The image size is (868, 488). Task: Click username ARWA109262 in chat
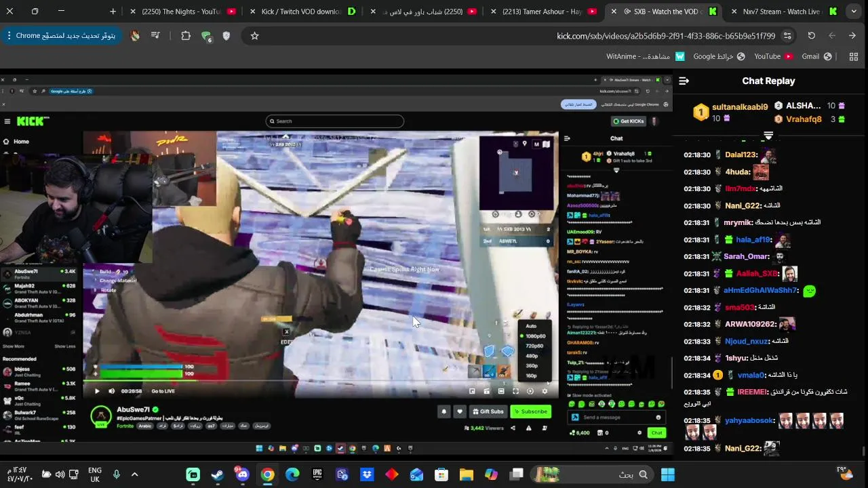click(x=749, y=324)
